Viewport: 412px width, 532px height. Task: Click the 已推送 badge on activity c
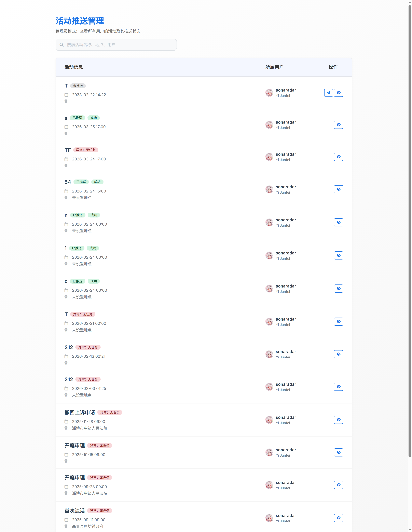click(77, 281)
